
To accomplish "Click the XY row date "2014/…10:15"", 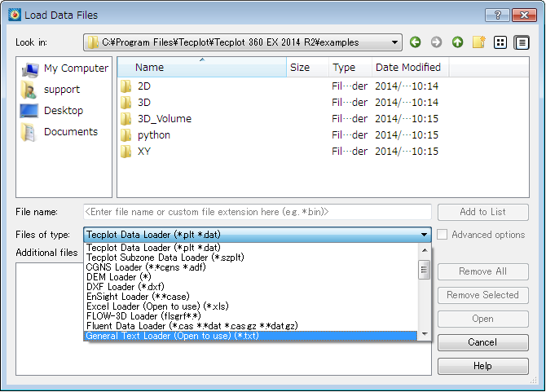I will [x=407, y=152].
